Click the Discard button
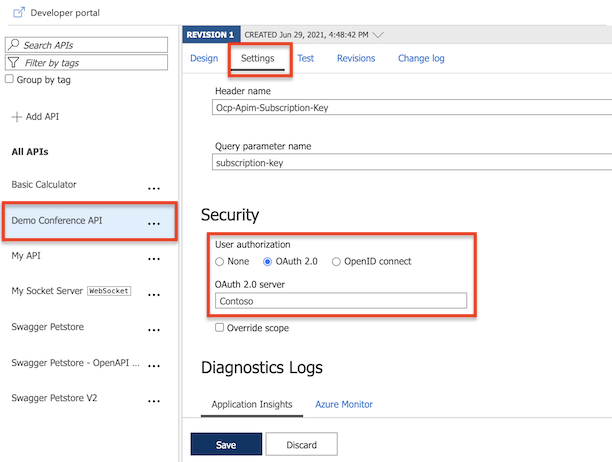 [302, 444]
